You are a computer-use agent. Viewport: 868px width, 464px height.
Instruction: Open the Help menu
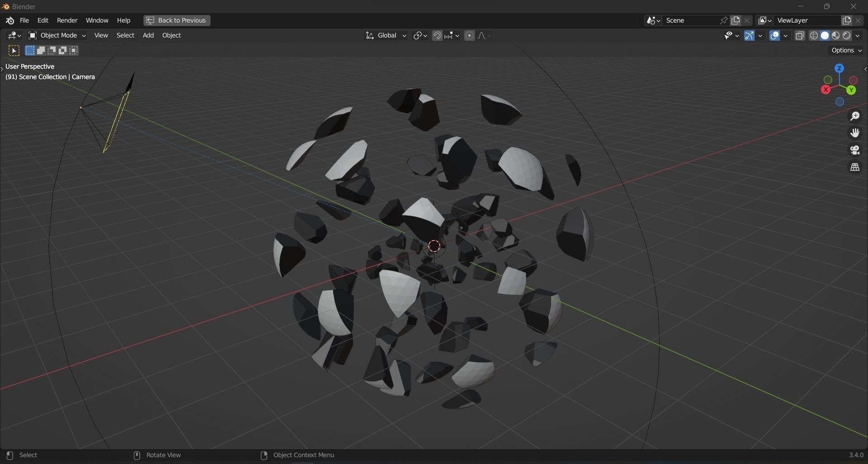click(x=123, y=20)
